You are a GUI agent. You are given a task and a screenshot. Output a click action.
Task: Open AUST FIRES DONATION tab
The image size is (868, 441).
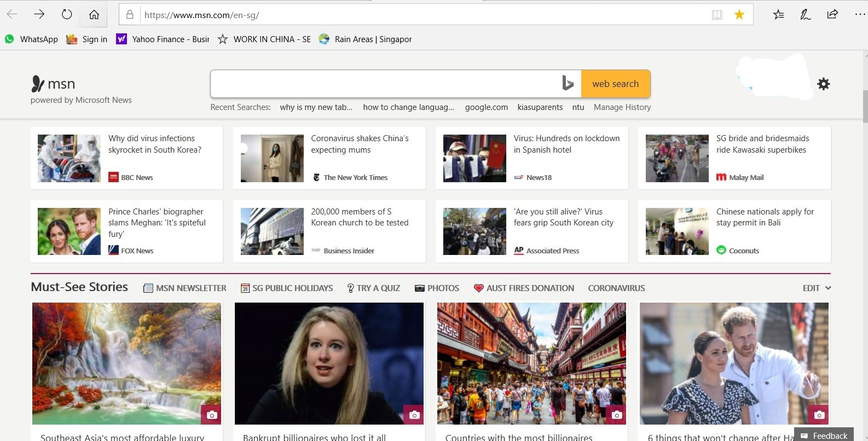coord(524,288)
